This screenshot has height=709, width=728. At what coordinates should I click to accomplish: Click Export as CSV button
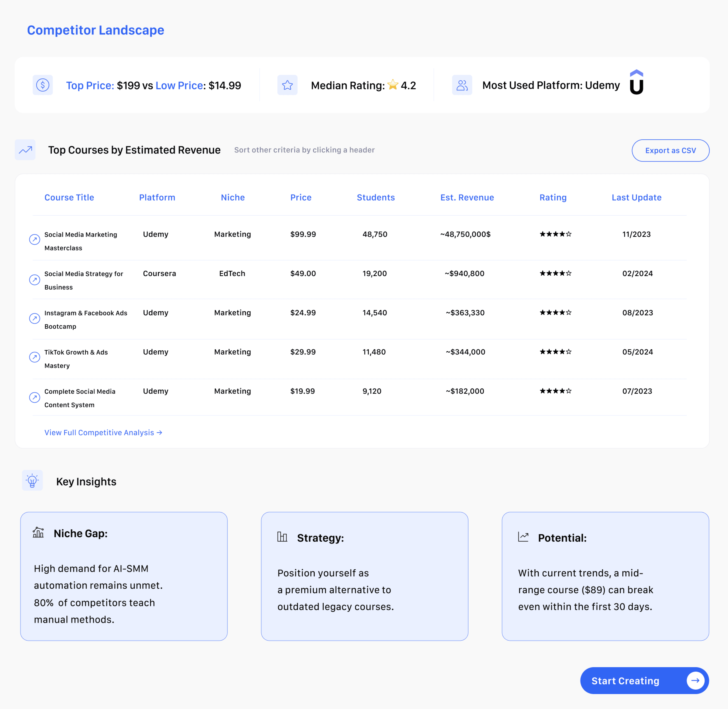click(670, 151)
